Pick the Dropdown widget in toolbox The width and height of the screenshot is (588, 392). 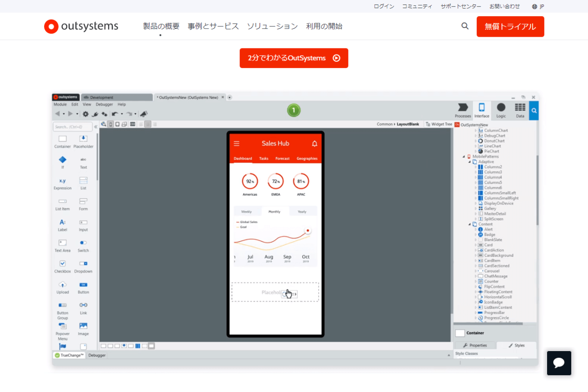click(83, 267)
